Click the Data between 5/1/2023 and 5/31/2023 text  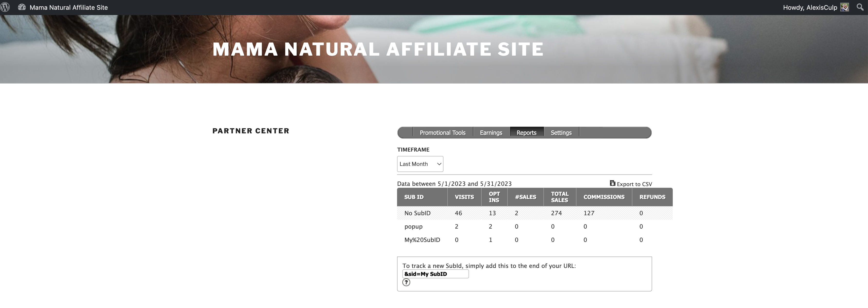tap(454, 184)
